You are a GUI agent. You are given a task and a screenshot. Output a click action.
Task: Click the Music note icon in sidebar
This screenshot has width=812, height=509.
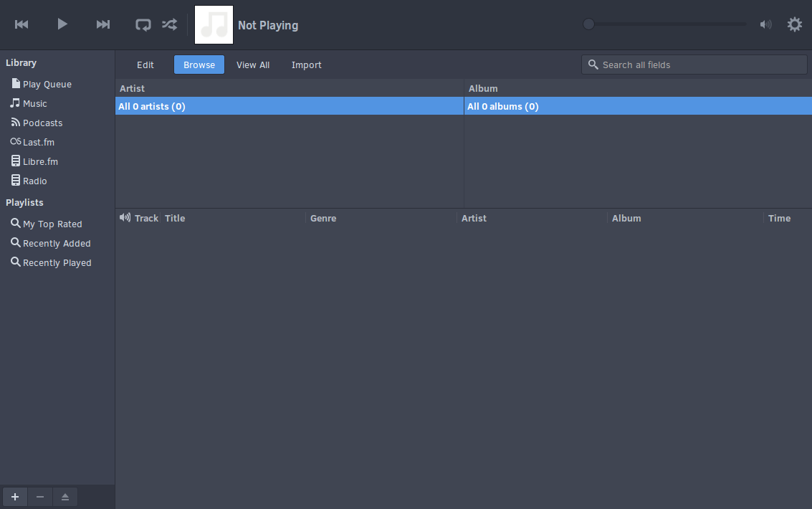click(15, 103)
